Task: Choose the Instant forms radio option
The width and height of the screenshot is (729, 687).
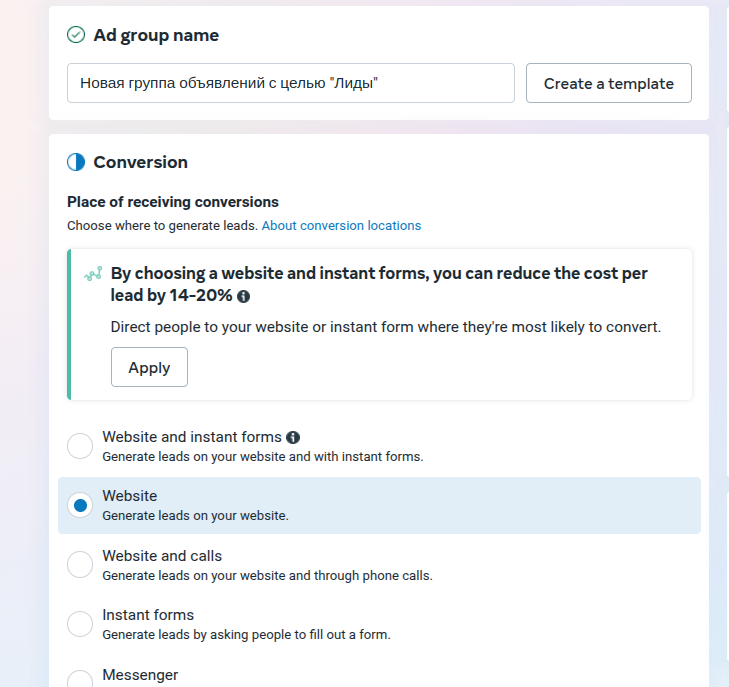Action: pos(80,624)
